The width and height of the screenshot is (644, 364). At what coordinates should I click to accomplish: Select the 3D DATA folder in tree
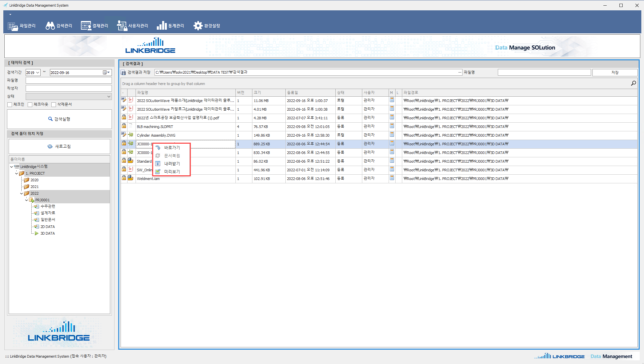[x=48, y=233]
